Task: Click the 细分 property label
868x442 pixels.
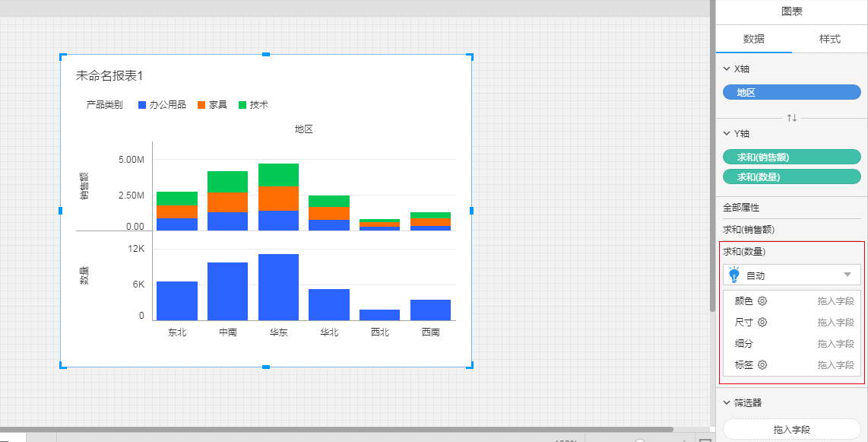Action: pos(744,343)
